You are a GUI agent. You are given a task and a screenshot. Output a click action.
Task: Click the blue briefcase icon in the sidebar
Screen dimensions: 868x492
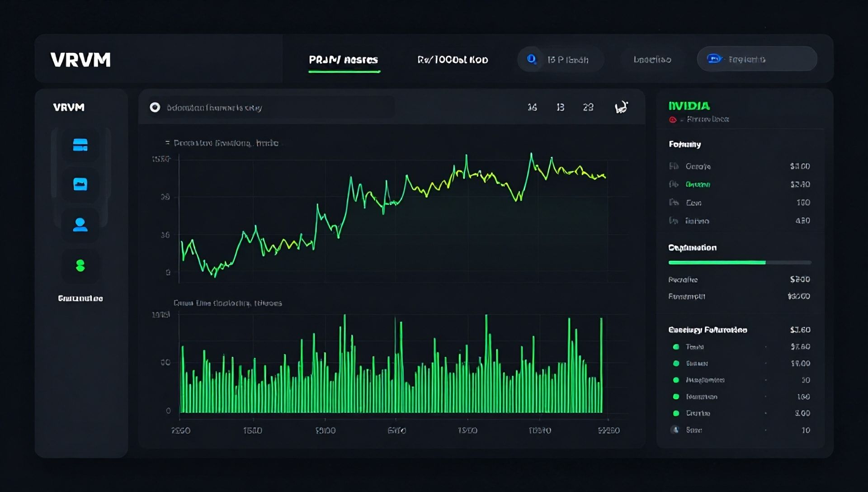(80, 184)
